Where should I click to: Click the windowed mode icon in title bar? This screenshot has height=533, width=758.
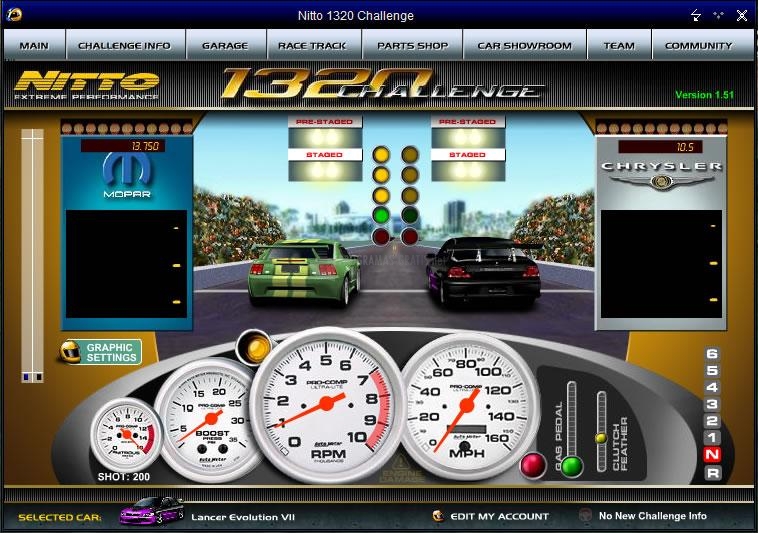click(x=718, y=15)
